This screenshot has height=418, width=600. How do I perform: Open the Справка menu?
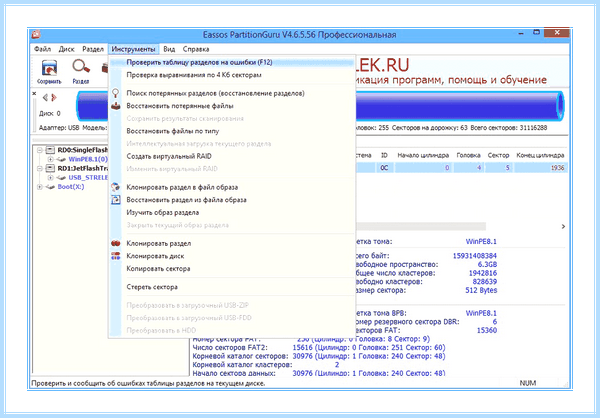(196, 49)
